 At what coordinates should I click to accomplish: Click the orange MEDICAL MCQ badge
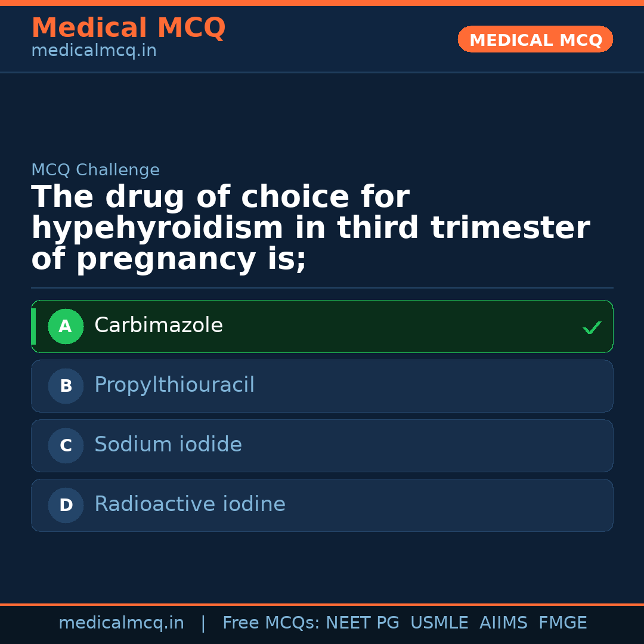pos(535,40)
